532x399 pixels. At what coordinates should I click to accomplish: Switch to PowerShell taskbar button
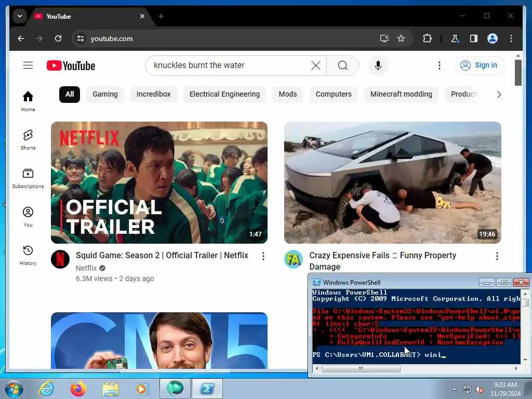pyautogui.click(x=207, y=389)
